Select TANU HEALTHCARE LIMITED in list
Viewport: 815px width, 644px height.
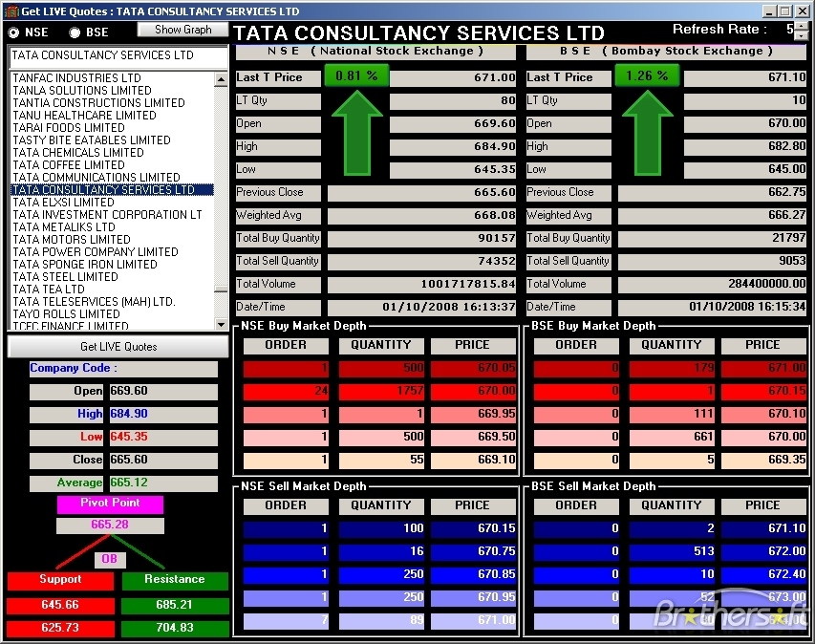[x=113, y=116]
